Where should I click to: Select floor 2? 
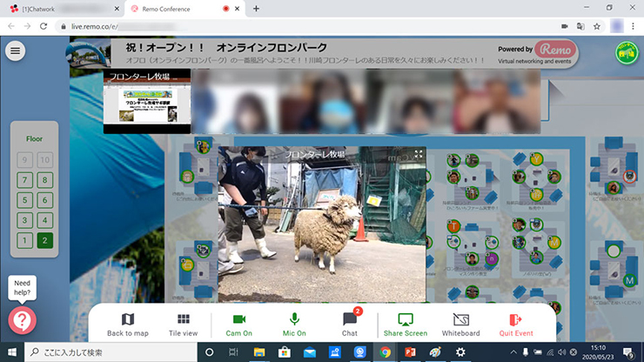click(x=44, y=240)
